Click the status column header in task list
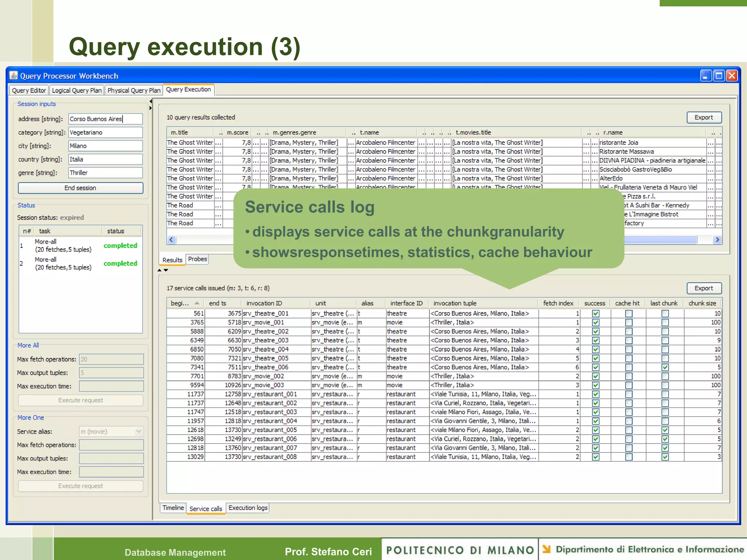The width and height of the screenshot is (747, 560). coord(122,231)
